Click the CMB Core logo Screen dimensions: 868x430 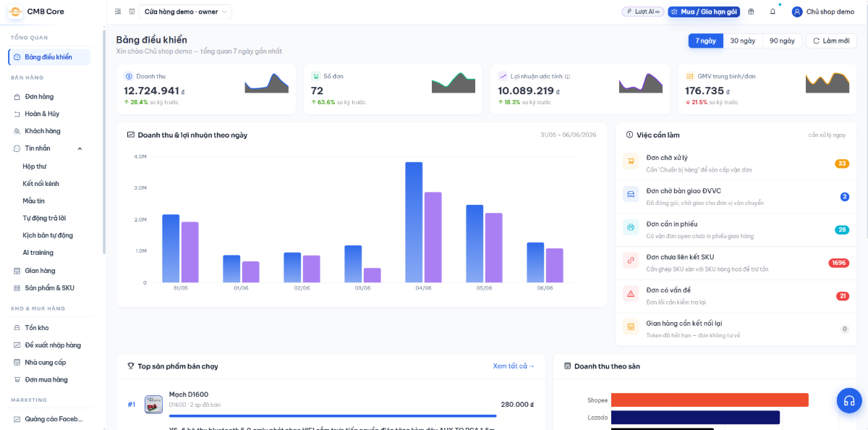point(15,12)
